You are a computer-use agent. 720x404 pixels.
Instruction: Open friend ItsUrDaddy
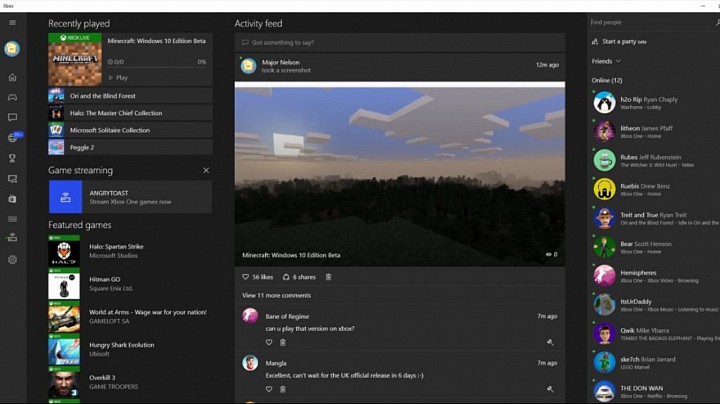pyautogui.click(x=654, y=305)
